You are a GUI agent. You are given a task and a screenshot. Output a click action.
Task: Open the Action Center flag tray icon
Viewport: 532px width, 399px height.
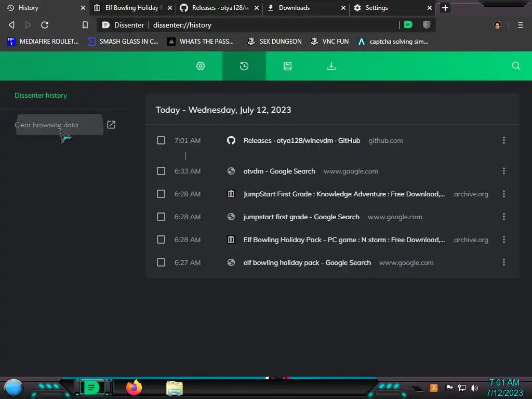click(x=449, y=388)
